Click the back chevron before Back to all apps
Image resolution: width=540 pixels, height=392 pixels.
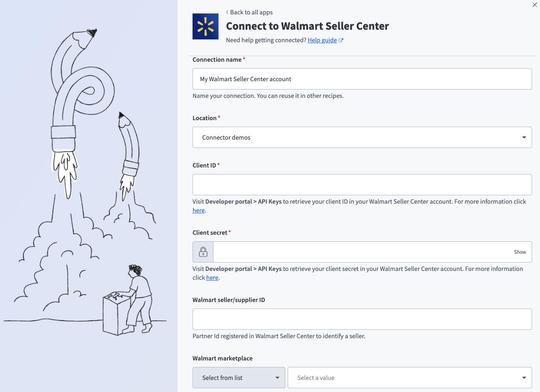(x=227, y=12)
